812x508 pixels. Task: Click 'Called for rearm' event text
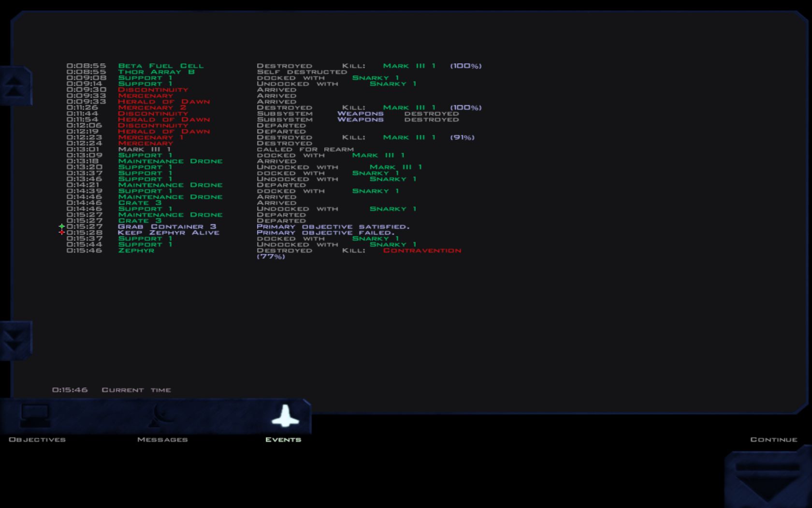(x=305, y=149)
